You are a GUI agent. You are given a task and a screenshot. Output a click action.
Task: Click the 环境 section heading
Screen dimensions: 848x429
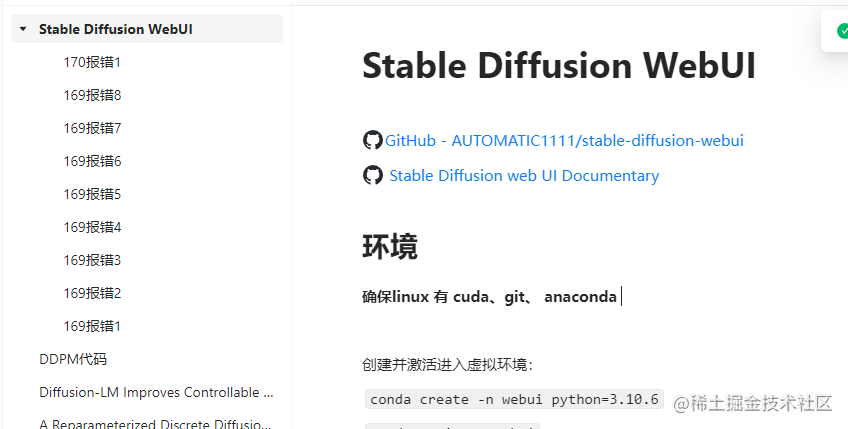(x=390, y=247)
